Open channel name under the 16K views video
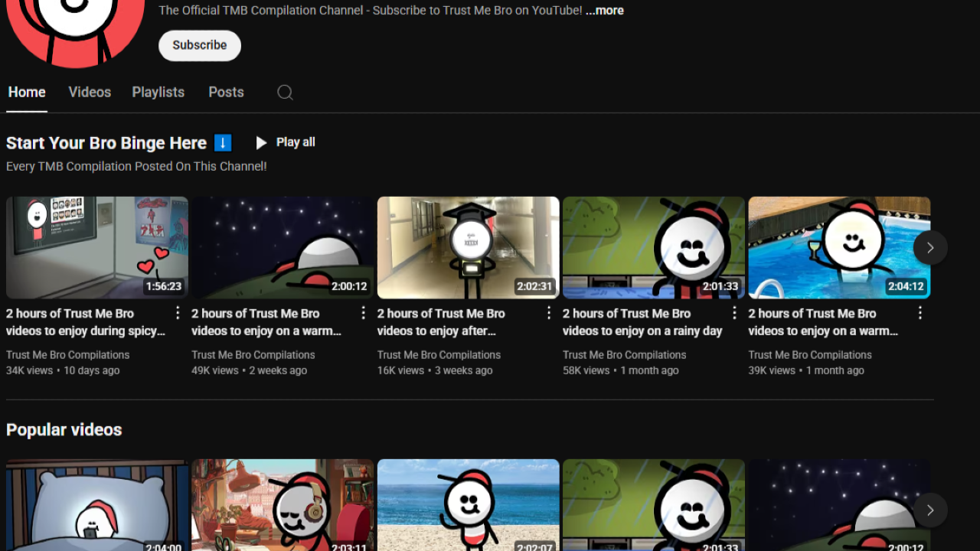This screenshot has height=551, width=980. coord(439,355)
